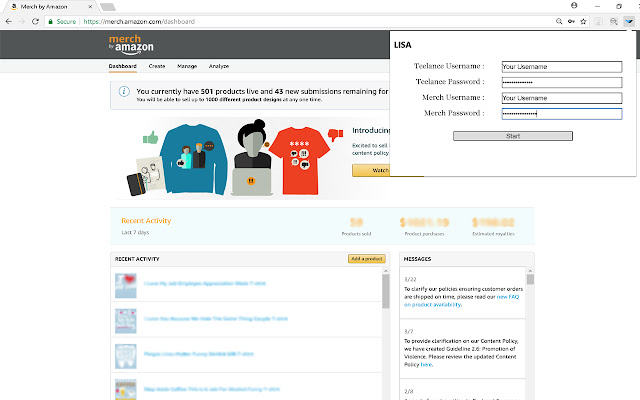Viewport: 640px width, 400px height.
Task: Open a new browser tab
Action: pos(107,7)
